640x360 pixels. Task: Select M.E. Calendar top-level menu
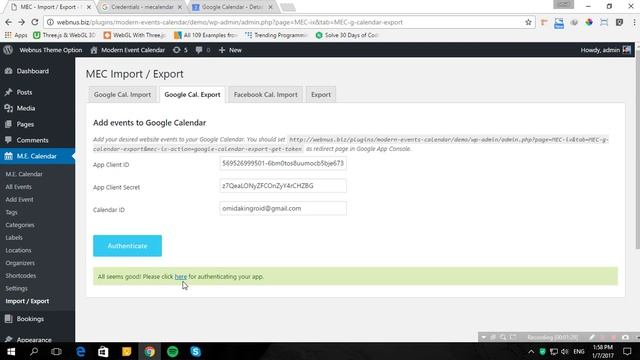coord(37,156)
